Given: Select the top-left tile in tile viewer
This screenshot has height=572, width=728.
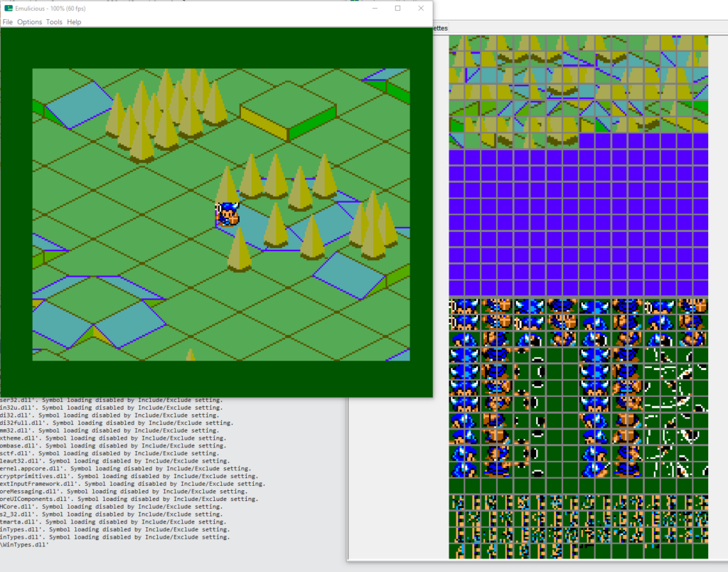Looking at the screenshot, I should [457, 43].
